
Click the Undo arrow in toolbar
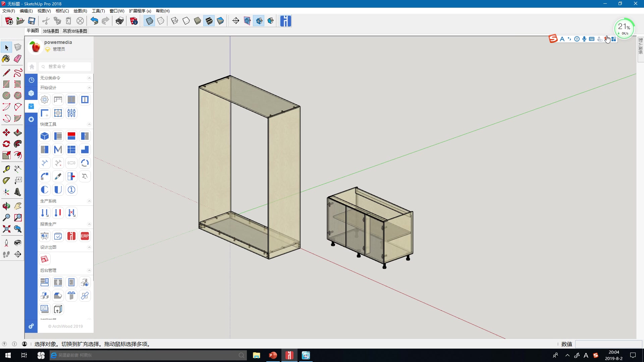(x=94, y=21)
